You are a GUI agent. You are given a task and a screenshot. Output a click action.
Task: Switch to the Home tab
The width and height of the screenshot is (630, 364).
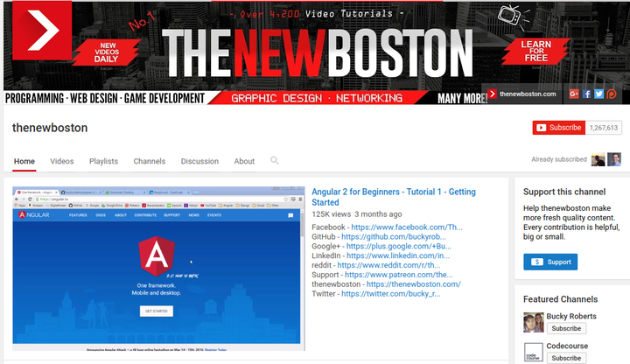coord(24,161)
